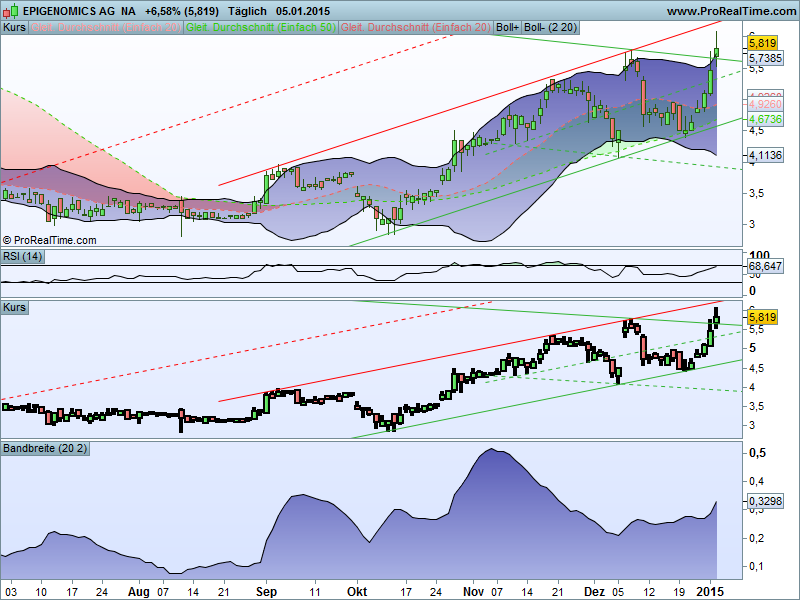Click the 2015 year marker on time axis
The image size is (800, 600).
(710, 592)
